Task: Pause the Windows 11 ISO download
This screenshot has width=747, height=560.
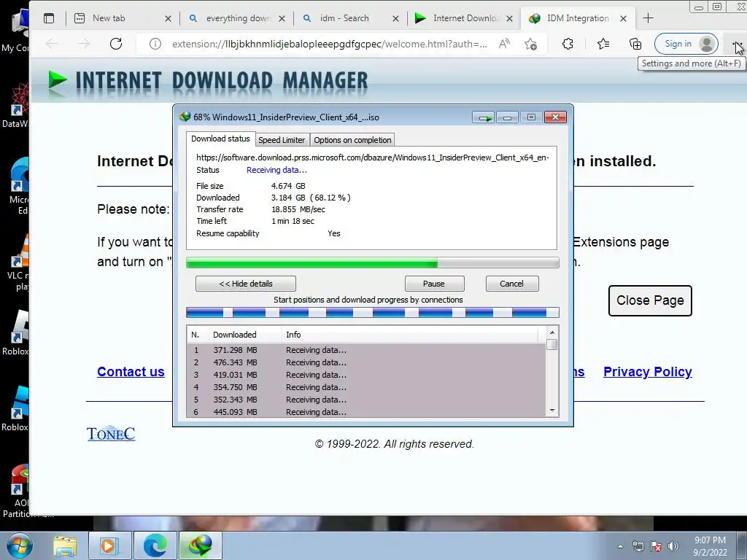Action: coord(434,284)
